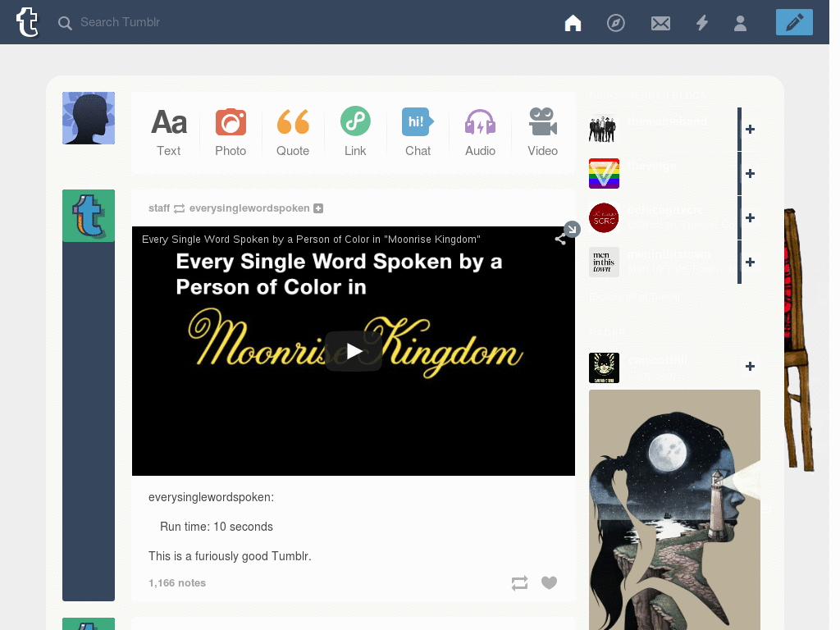
Task: Open the red SCRC blog avatar
Action: pos(604,217)
